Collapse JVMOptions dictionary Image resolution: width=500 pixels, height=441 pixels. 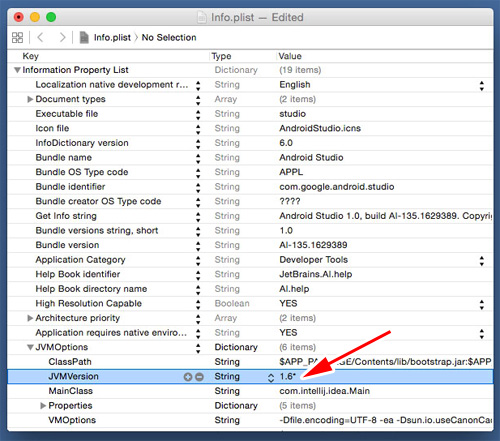(30, 347)
